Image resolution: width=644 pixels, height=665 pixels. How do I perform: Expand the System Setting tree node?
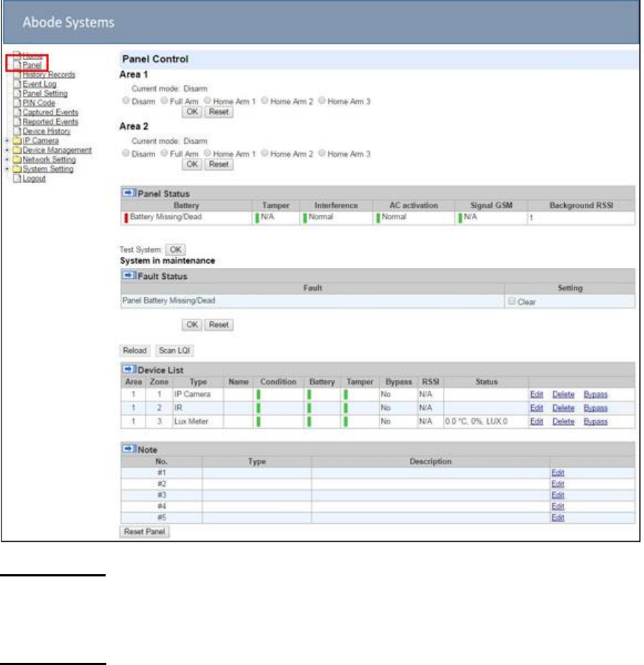(x=7, y=169)
